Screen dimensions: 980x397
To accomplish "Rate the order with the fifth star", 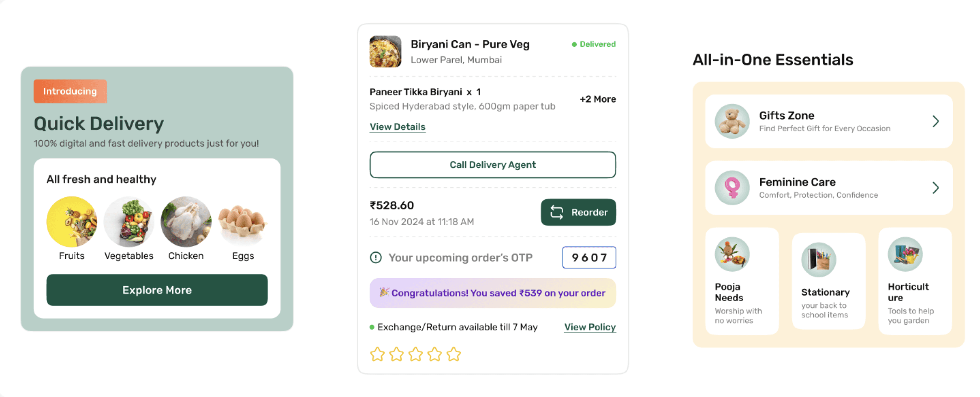I will [x=454, y=354].
